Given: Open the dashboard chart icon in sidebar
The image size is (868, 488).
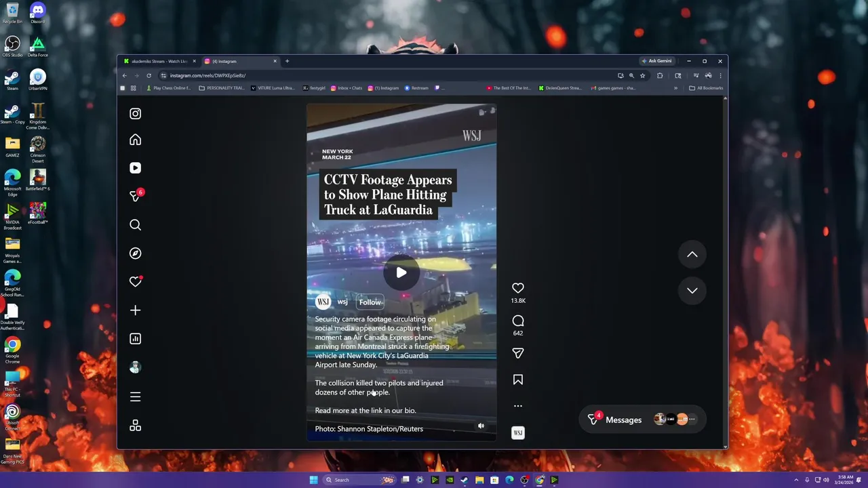Looking at the screenshot, I should click(136, 339).
